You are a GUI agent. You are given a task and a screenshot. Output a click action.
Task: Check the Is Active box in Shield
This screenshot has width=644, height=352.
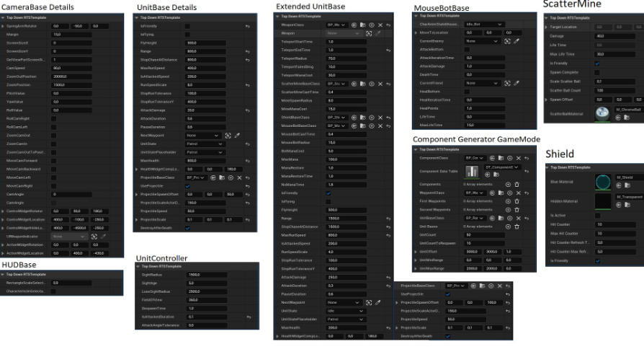[x=598, y=215]
